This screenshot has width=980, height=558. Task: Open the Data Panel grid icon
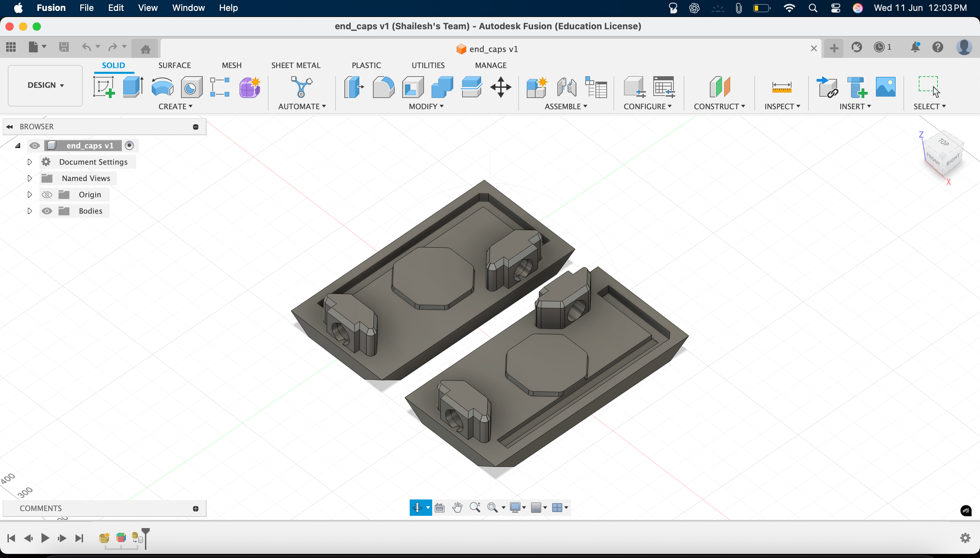(11, 47)
